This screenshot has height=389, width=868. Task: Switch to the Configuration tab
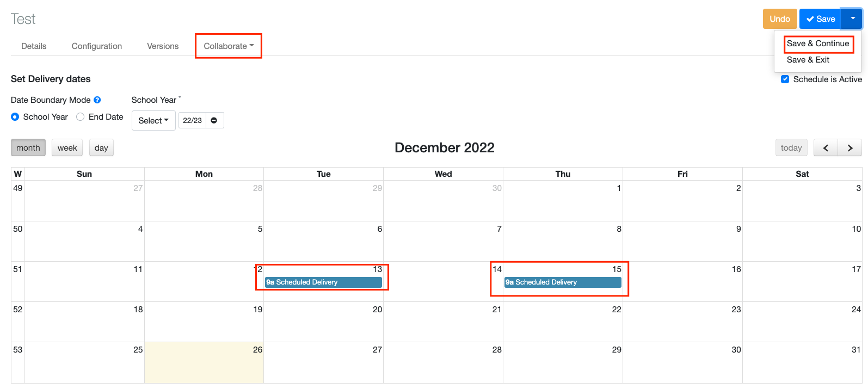[97, 46]
